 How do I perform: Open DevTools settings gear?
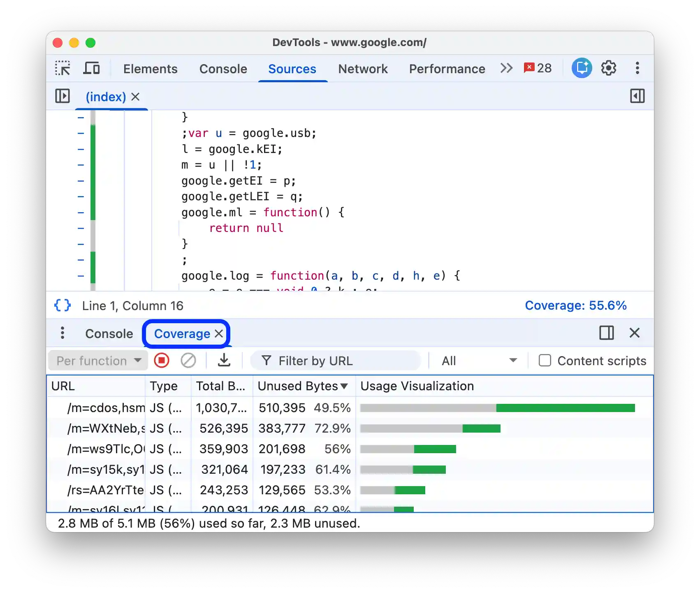[x=608, y=68]
